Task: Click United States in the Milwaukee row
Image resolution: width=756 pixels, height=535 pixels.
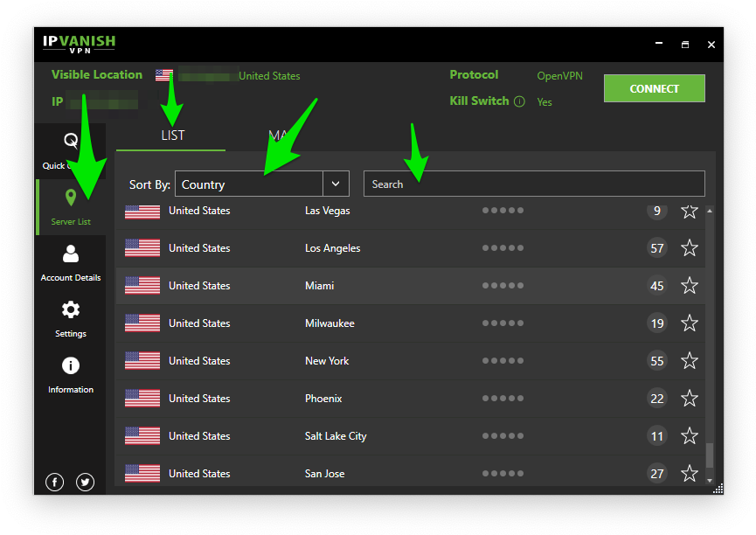Action: (199, 323)
